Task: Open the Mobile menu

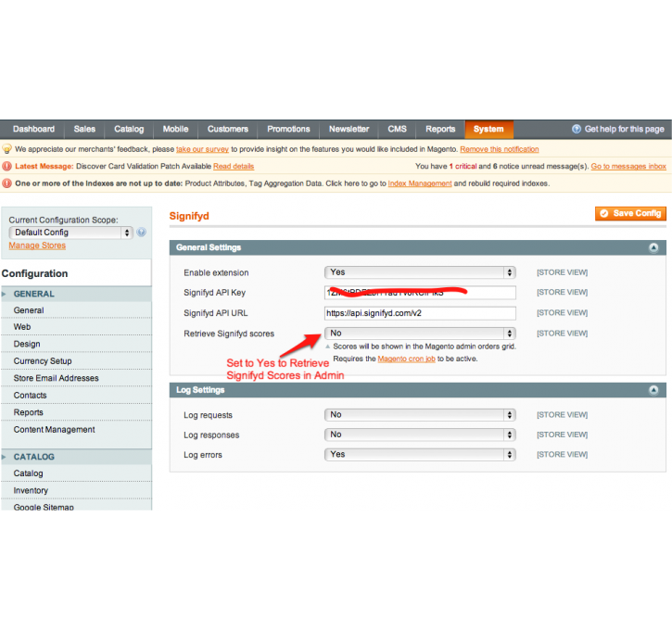Action: pyautogui.click(x=176, y=129)
